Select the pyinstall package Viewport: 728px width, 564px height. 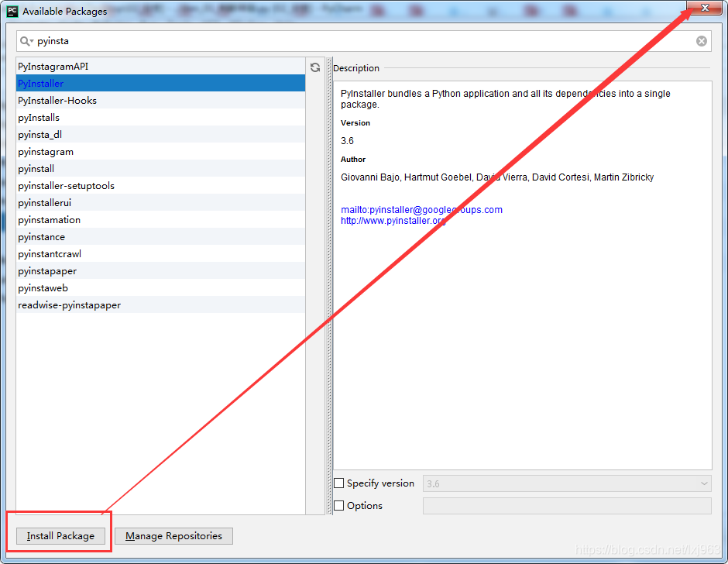point(160,169)
